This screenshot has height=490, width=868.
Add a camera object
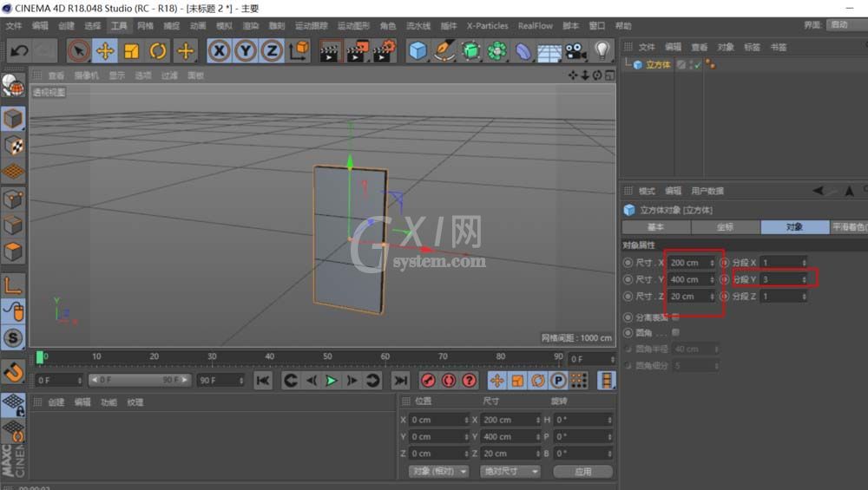pos(575,51)
